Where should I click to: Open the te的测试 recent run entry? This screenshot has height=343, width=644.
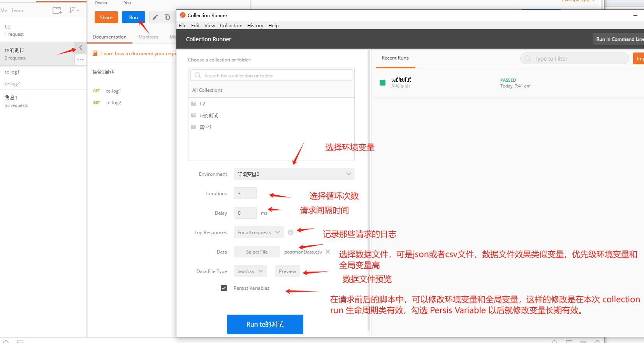point(508,83)
